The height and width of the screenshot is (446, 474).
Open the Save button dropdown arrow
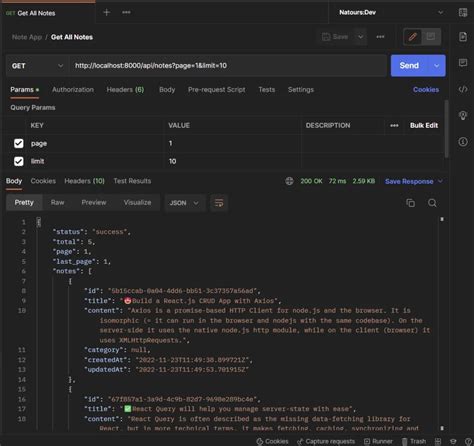(x=360, y=37)
